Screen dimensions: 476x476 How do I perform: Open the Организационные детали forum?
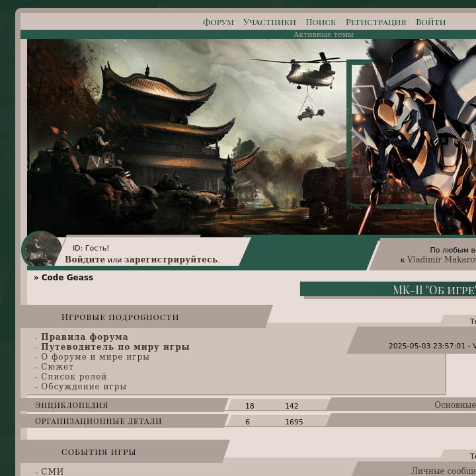click(x=98, y=421)
